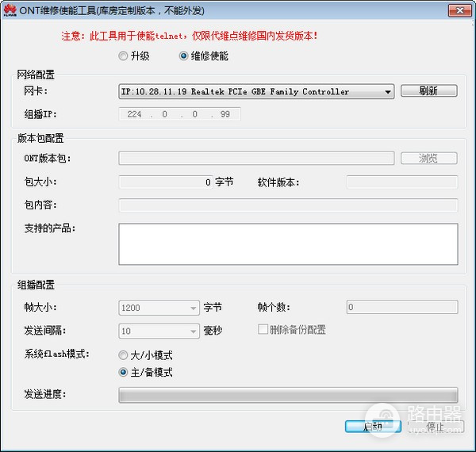Screen dimensions: 476x452
Task: Click the 发送进度 progress bar
Action: (288, 395)
